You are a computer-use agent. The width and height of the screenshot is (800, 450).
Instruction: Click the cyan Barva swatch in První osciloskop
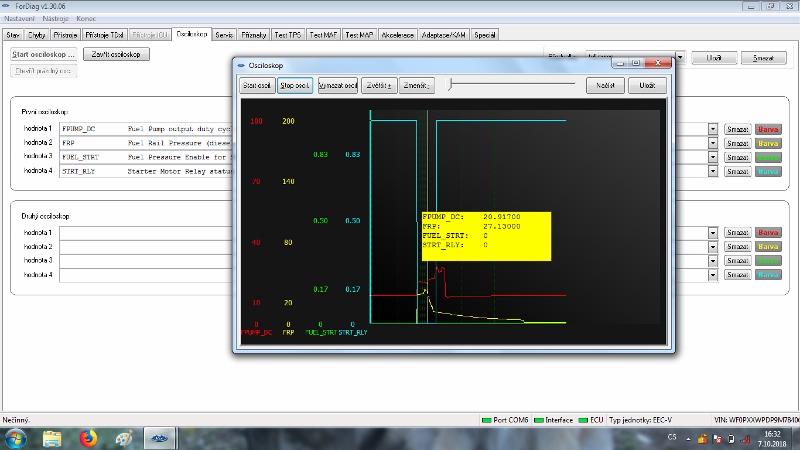pos(768,171)
